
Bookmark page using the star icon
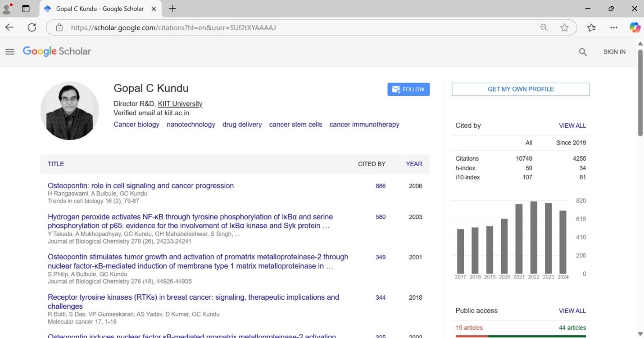click(564, 27)
